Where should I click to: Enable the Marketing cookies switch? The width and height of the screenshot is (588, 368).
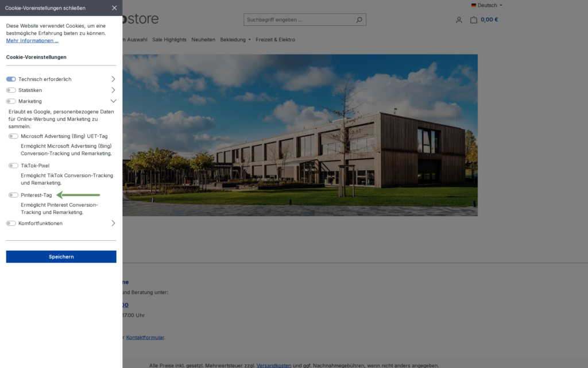click(x=11, y=101)
